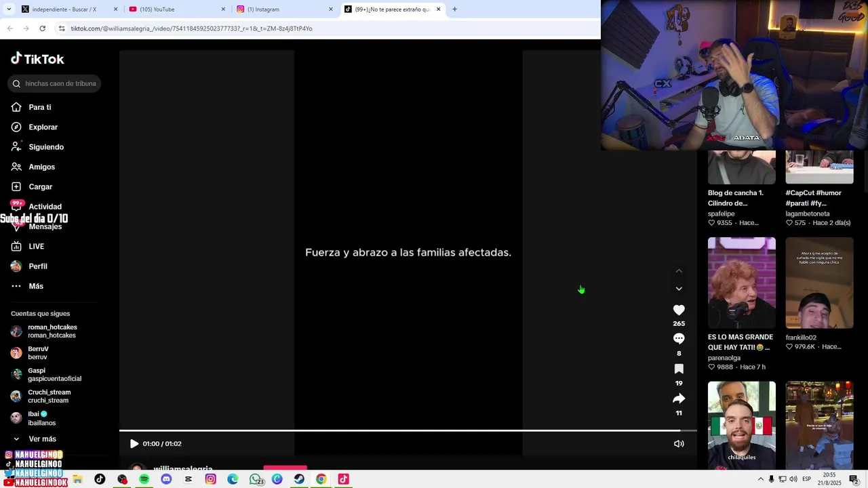The image size is (868, 488).
Task: Open the browser tab search dropdown
Action: [x=8, y=9]
